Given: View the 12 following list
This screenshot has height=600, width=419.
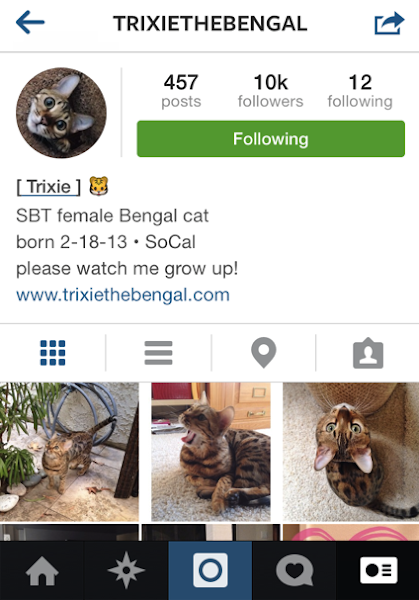Looking at the screenshot, I should click(360, 91).
